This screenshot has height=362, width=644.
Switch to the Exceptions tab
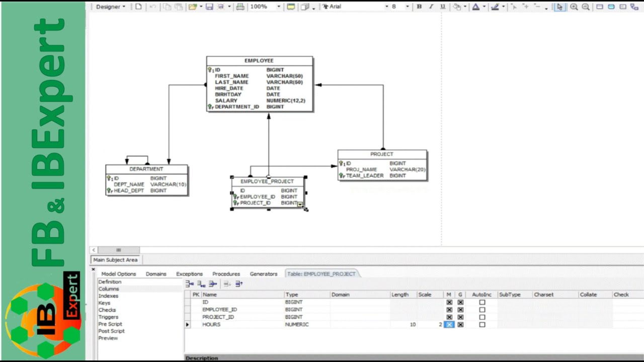189,274
